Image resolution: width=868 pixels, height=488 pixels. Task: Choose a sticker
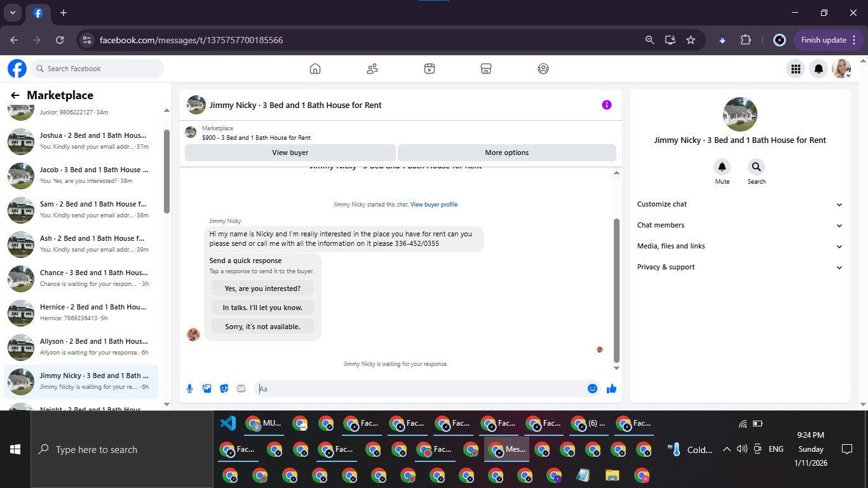click(224, 389)
